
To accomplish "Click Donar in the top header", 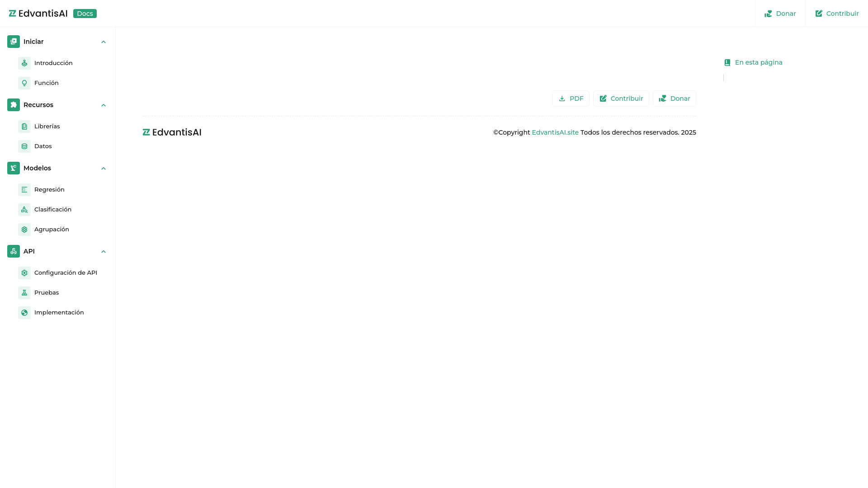I will [x=780, y=14].
